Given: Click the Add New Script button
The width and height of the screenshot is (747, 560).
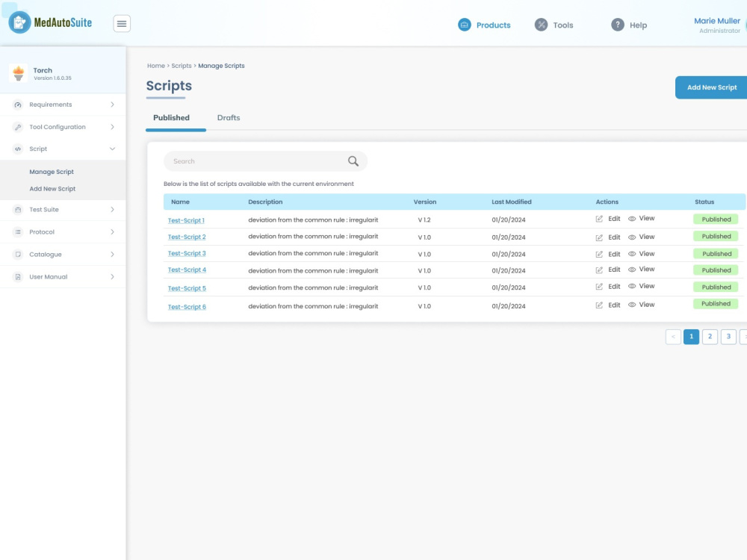Looking at the screenshot, I should pos(712,87).
